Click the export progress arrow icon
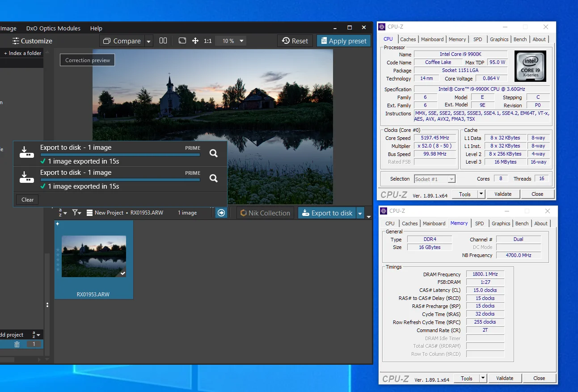 (x=221, y=213)
